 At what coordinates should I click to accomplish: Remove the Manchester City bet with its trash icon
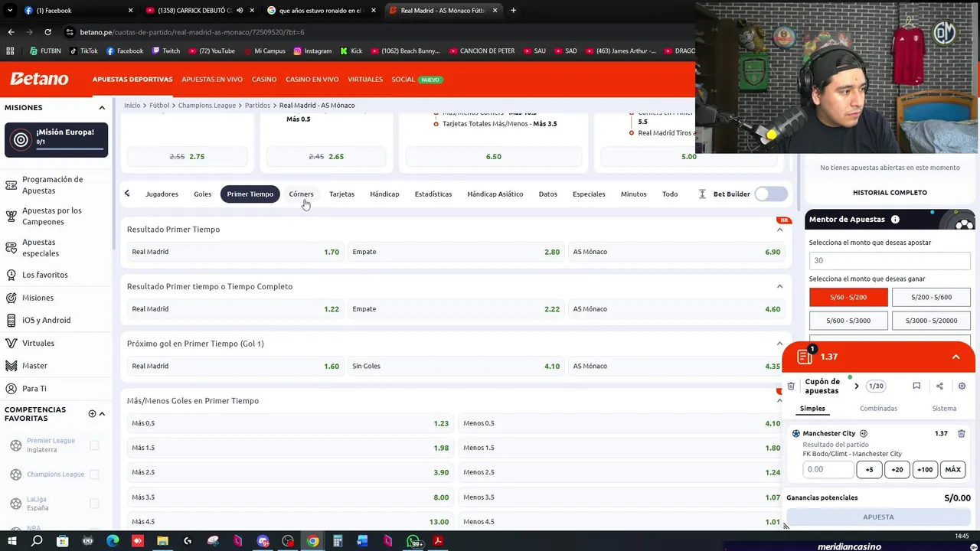[x=961, y=433]
